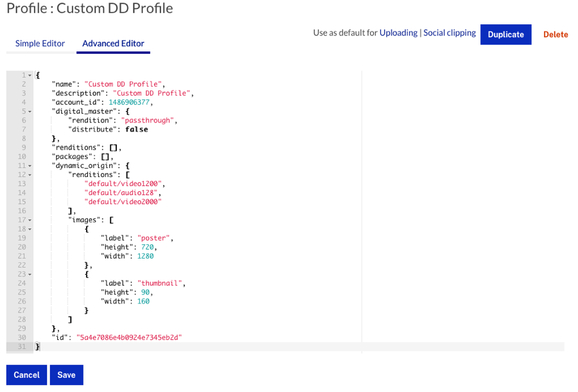Screen dimensions: 578x392
Task: Collapse the thumbnail image object on line 23
Action: pos(30,274)
